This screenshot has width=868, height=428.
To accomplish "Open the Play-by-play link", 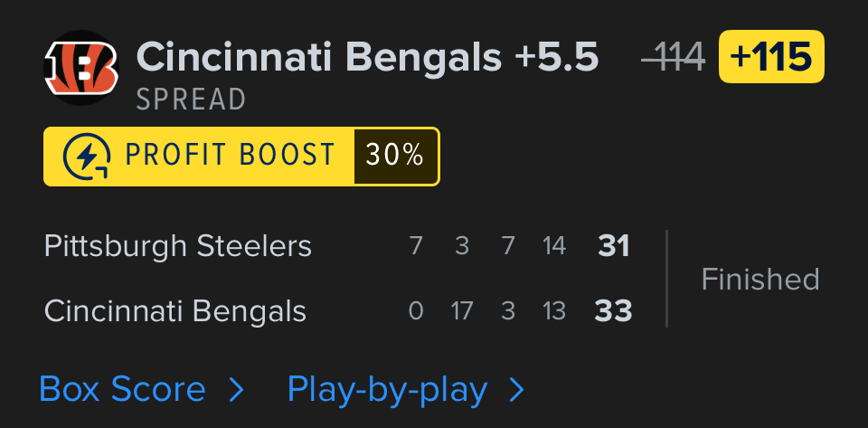I will point(387,390).
